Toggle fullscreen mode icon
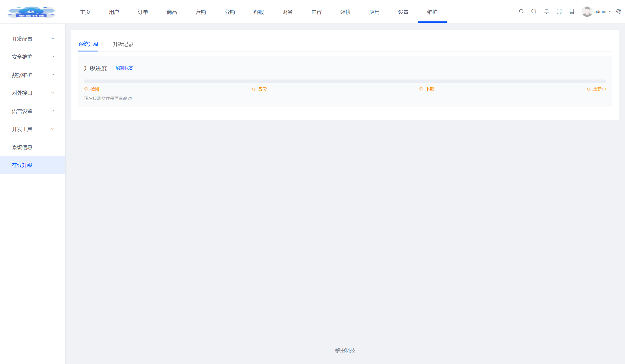This screenshot has width=625, height=364. [x=559, y=11]
